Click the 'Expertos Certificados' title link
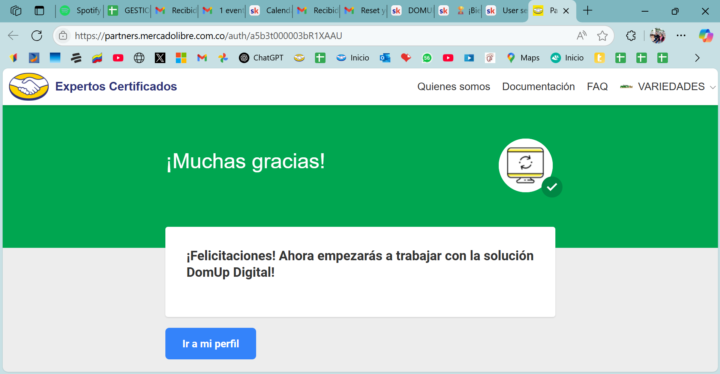This screenshot has height=374, width=720. [x=116, y=86]
